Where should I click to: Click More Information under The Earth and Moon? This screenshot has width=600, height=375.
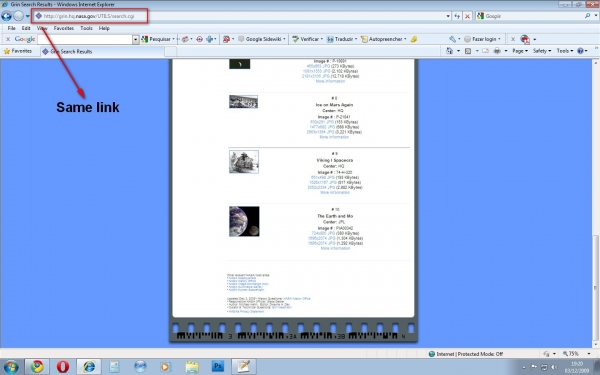tap(335, 248)
